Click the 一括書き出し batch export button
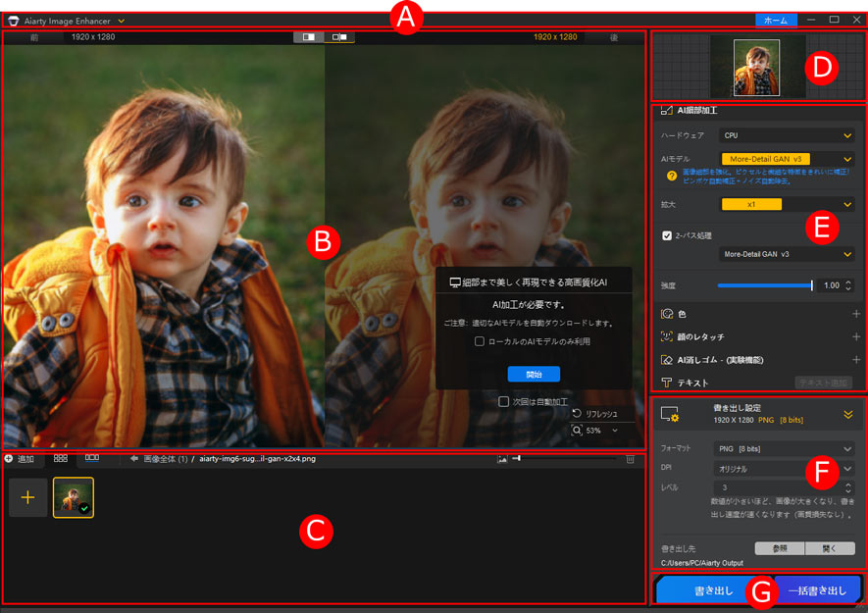Viewport: 868px width, 613px height. [x=816, y=589]
